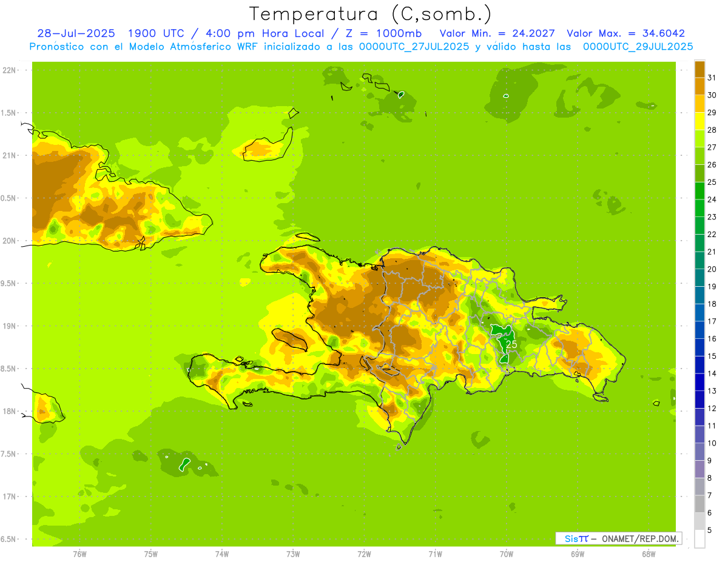The width and height of the screenshot is (728, 562).
Task: Click the '69W' longitude label
Action: pos(577,554)
